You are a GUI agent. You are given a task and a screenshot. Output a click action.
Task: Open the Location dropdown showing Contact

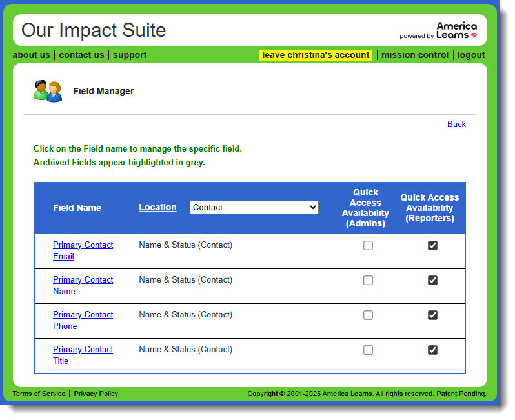click(254, 207)
